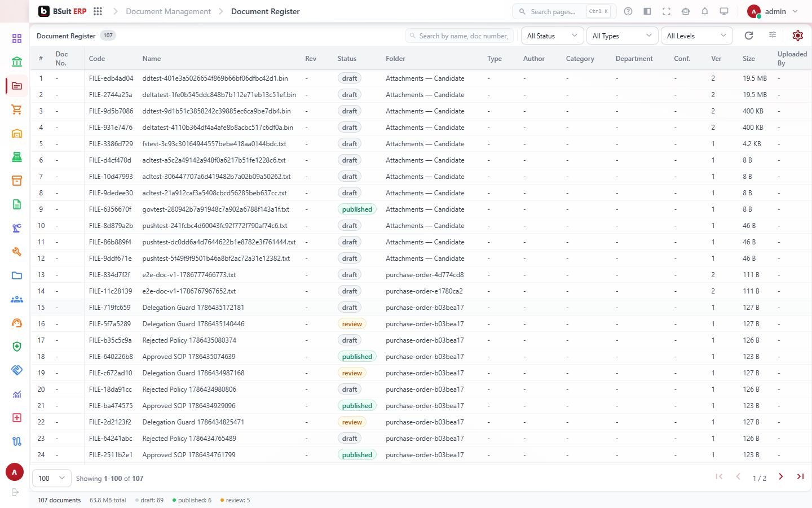
Task: Open the notifications bell
Action: click(x=705, y=11)
